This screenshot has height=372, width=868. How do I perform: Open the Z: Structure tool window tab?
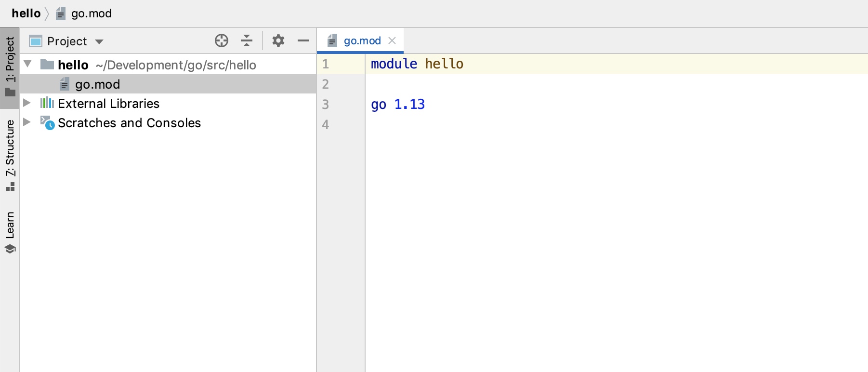[x=10, y=155]
